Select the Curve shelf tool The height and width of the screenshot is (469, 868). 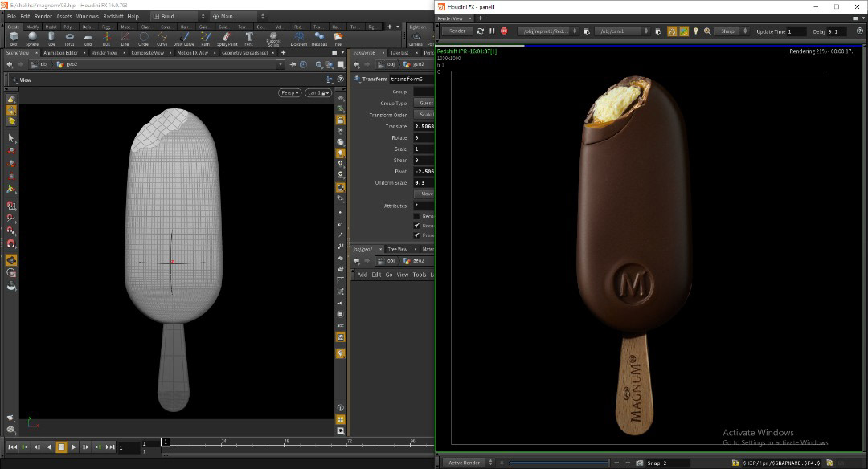click(x=162, y=39)
